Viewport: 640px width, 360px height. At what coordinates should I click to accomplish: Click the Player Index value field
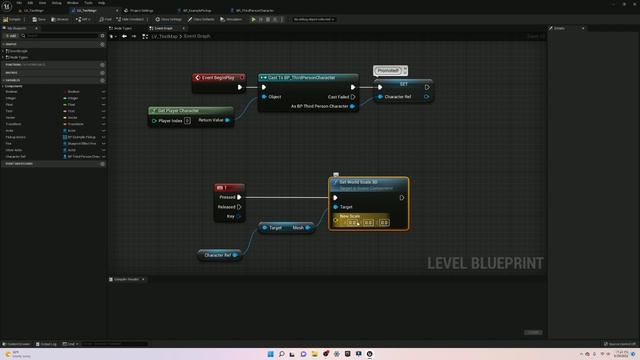point(187,120)
